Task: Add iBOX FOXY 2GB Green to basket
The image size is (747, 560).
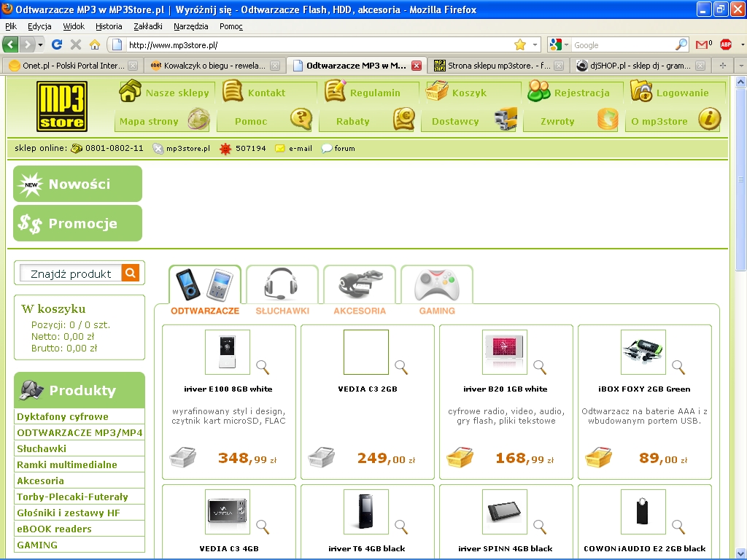Action: click(x=598, y=458)
